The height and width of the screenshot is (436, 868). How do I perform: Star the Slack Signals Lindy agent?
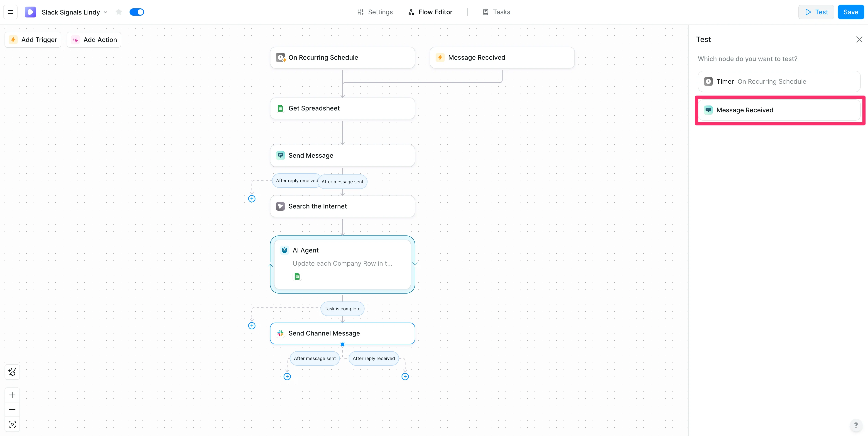click(x=119, y=12)
